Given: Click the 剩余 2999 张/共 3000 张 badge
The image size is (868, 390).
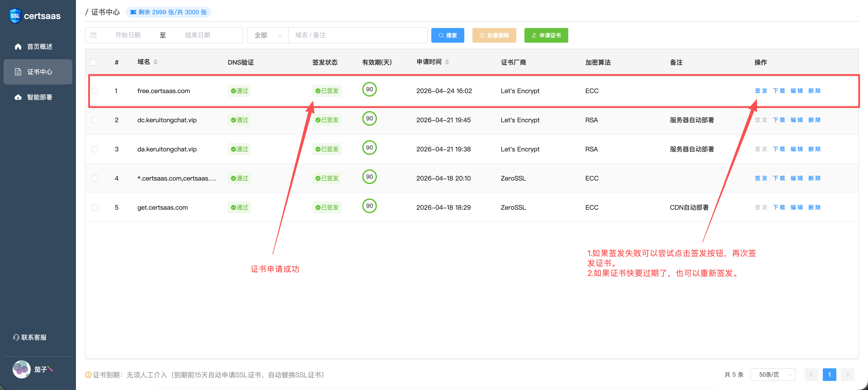Looking at the screenshot, I should click(x=168, y=12).
